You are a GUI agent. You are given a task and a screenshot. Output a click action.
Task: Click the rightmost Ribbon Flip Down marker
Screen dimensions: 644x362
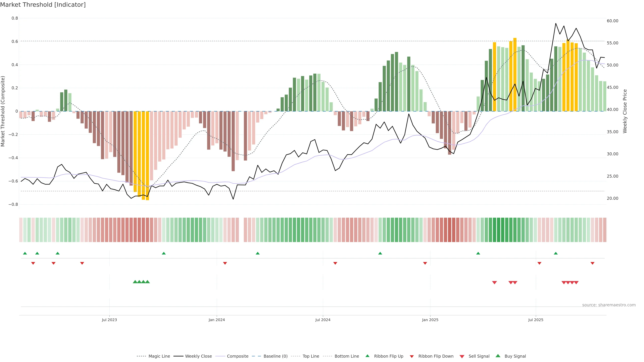[592, 263]
